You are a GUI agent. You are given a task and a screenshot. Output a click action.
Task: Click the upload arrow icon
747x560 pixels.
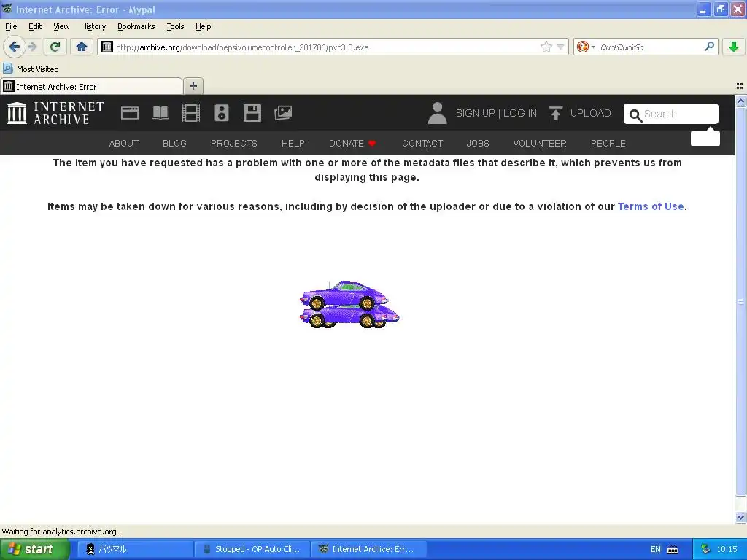coord(555,113)
